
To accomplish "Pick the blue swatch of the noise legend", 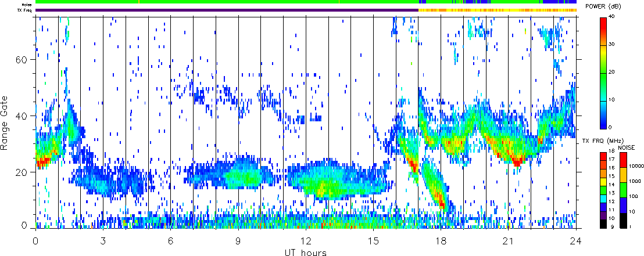I will (624, 205).
